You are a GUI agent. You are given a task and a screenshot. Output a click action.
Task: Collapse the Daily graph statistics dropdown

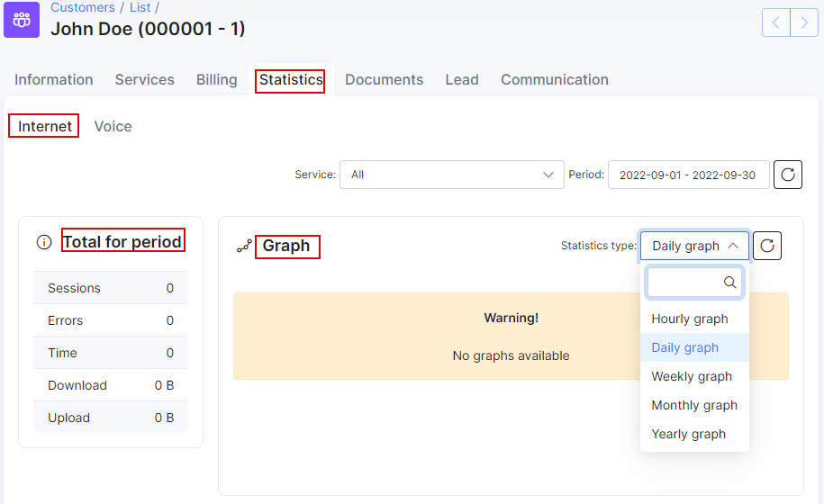point(694,246)
